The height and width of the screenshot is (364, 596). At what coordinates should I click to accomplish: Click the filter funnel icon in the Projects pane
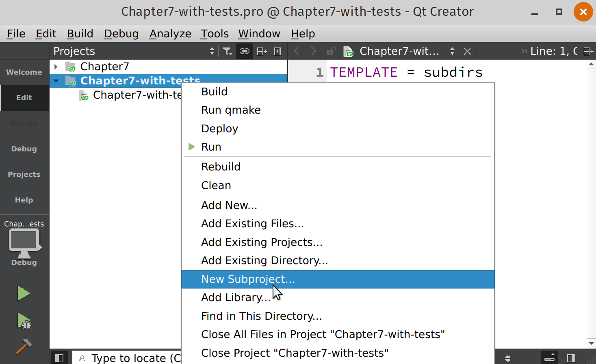[x=227, y=51]
